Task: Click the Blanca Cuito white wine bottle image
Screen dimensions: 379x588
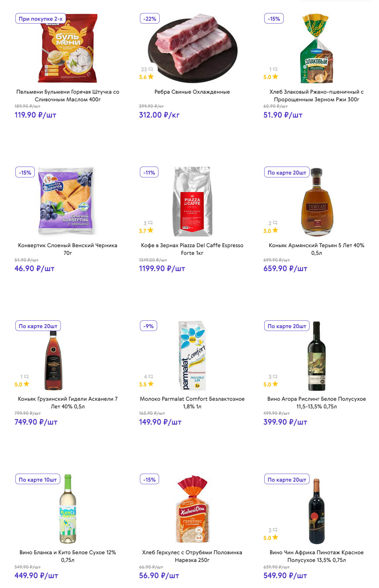Action: pos(68,509)
